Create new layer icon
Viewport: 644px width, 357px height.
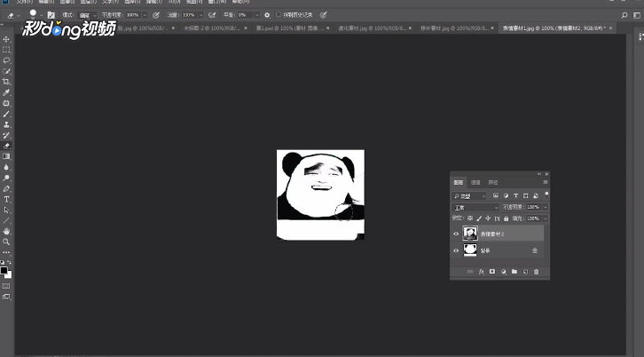click(x=525, y=272)
